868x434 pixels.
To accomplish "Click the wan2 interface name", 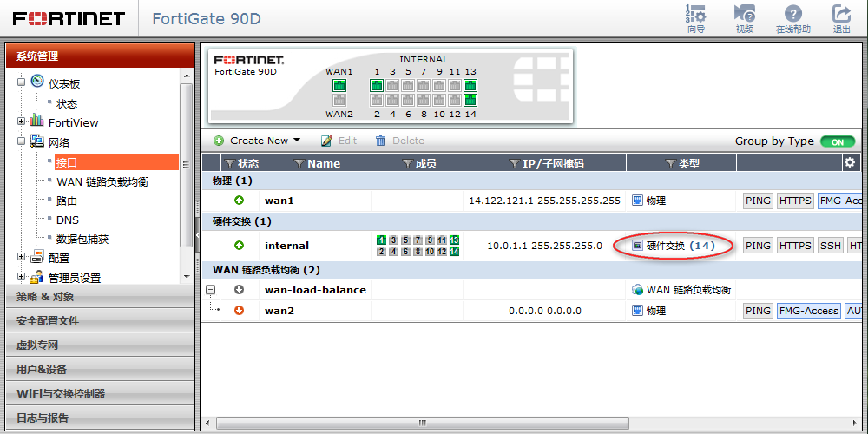I will pyautogui.click(x=279, y=311).
